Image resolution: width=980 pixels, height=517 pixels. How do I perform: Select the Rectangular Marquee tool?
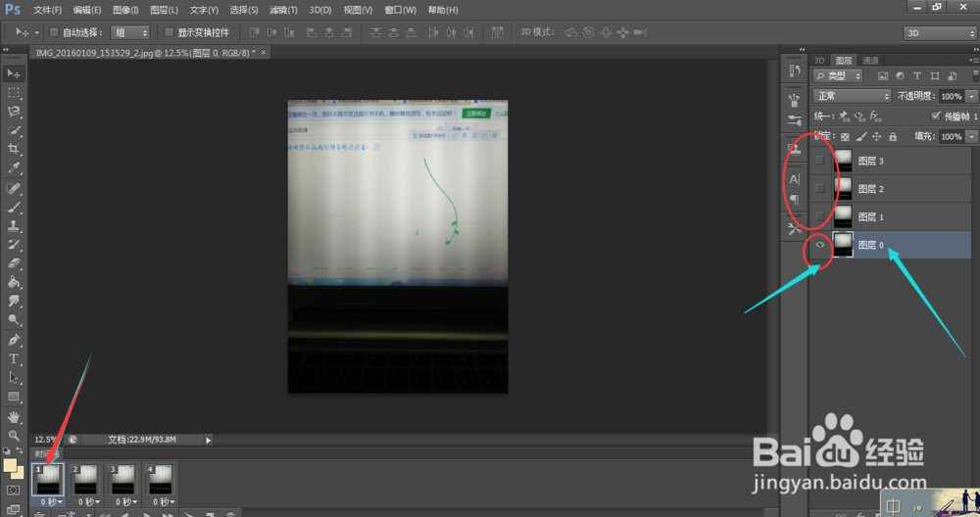pyautogui.click(x=13, y=92)
